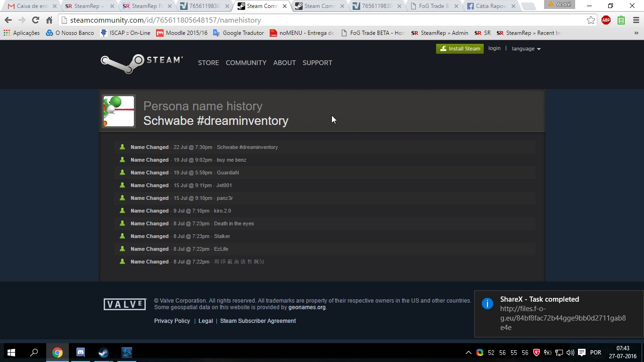
Task: Open Discord from the taskbar
Action: pyautogui.click(x=80, y=353)
